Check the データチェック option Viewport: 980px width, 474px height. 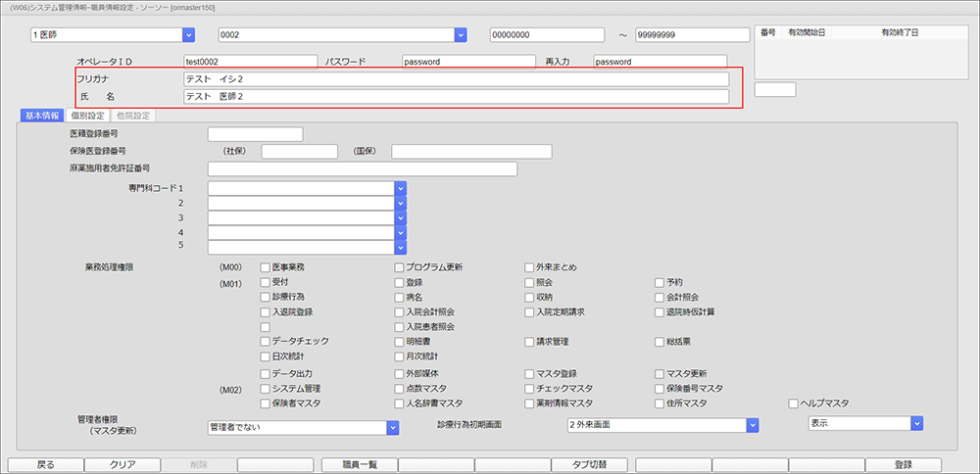265,342
